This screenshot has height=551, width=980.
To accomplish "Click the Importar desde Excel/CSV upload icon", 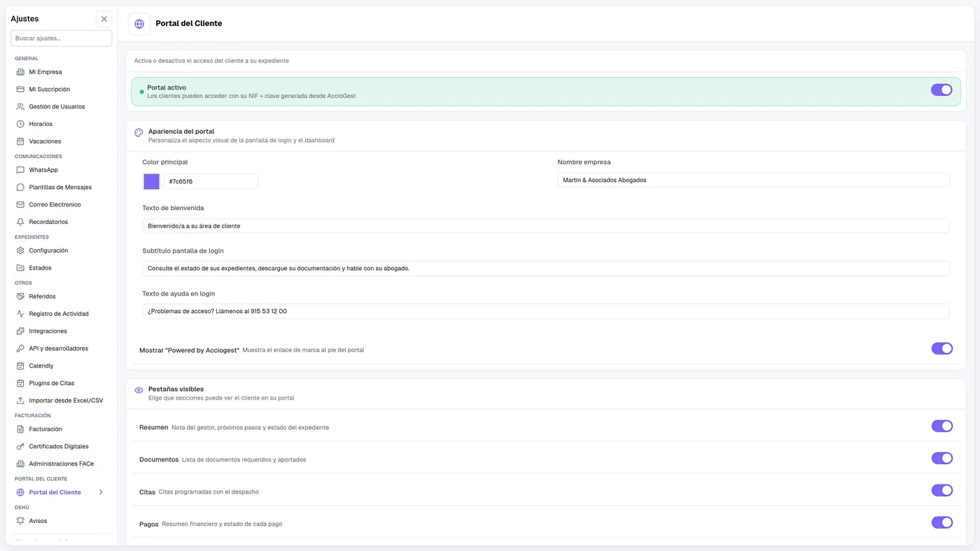I will (20, 400).
